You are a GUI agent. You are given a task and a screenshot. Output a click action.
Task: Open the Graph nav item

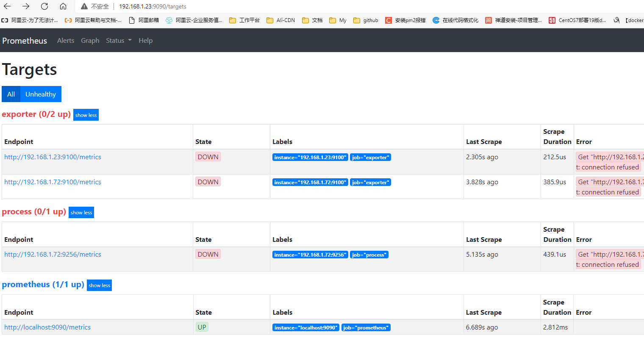click(90, 41)
